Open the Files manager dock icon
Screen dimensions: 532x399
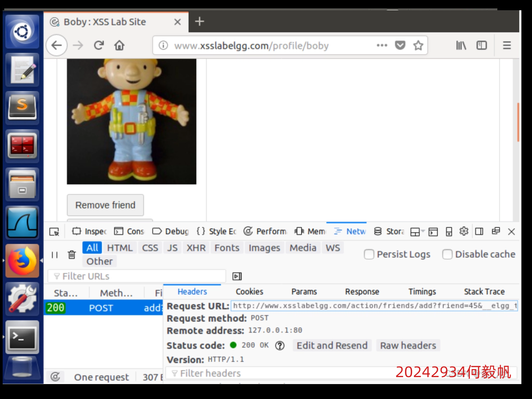click(x=22, y=184)
